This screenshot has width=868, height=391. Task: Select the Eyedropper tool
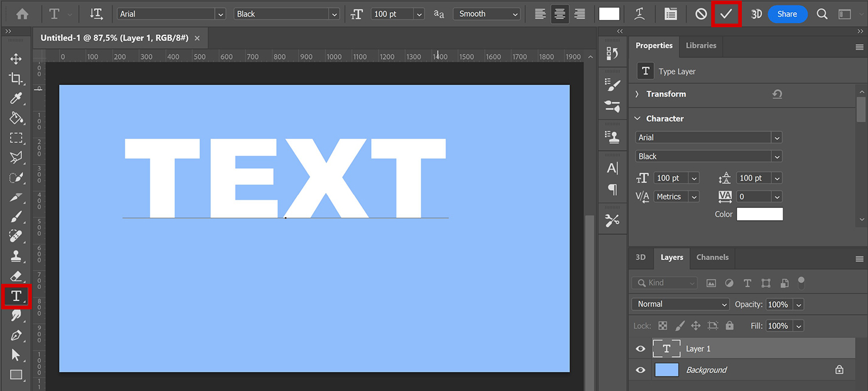coord(16,98)
